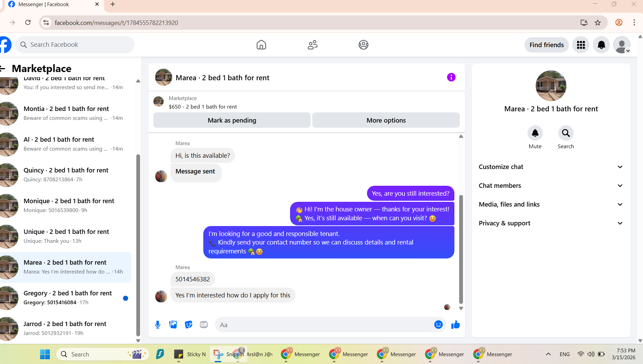Expand Media, files and links section
Viewport: 643px width, 364px height.
551,205
